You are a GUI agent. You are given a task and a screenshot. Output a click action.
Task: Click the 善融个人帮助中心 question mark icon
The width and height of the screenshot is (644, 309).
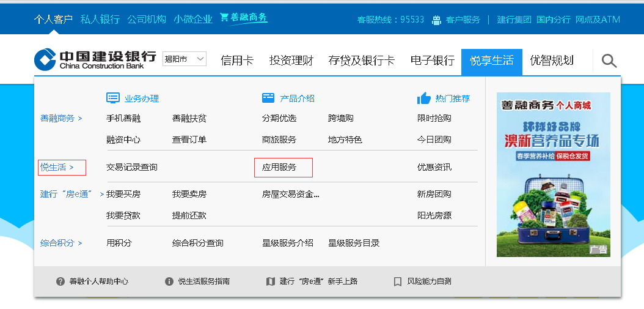(60, 281)
